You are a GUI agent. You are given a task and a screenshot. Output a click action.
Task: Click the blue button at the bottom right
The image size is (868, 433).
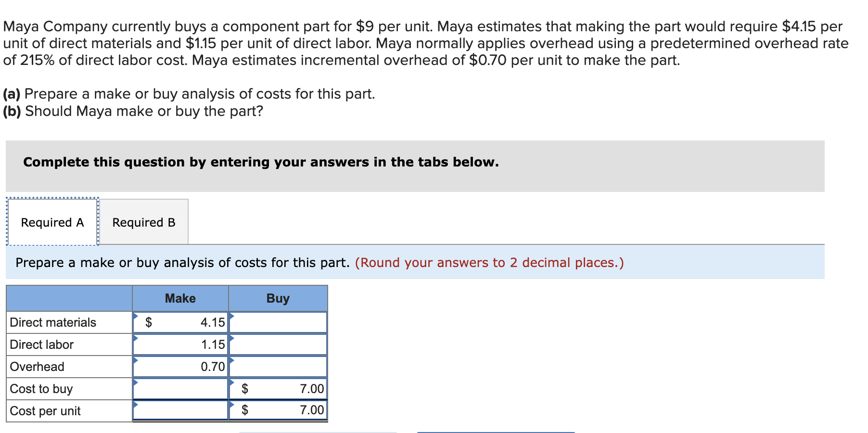(x=496, y=432)
